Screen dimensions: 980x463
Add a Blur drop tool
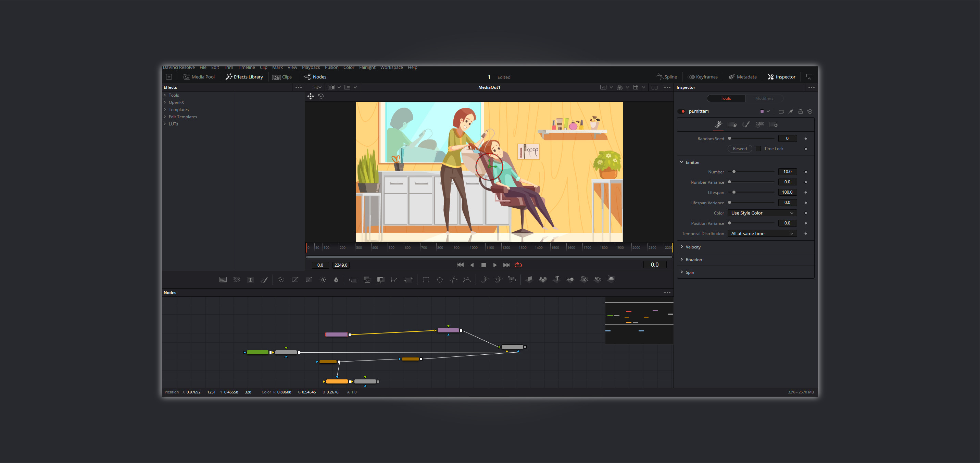[336, 280]
